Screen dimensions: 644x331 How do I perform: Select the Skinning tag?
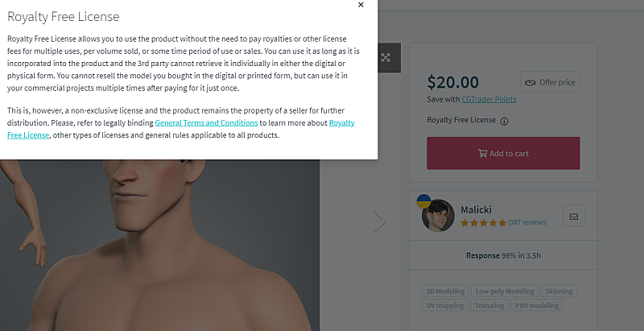pos(559,292)
